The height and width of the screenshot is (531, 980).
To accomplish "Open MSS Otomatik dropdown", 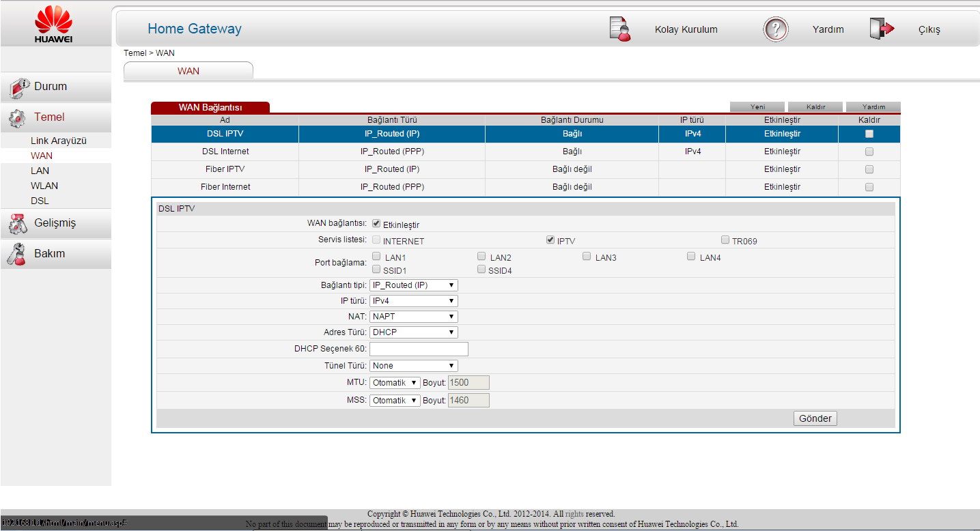I will [x=395, y=401].
